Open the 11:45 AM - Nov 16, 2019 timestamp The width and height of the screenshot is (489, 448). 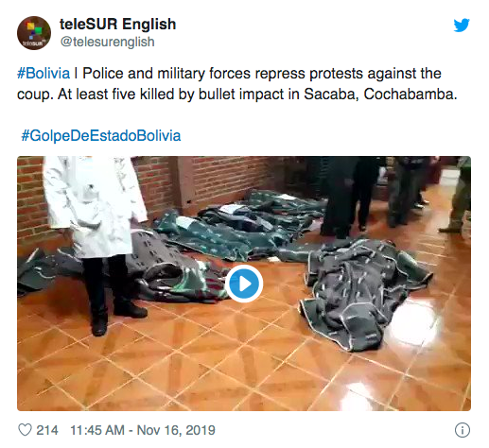pos(143,430)
